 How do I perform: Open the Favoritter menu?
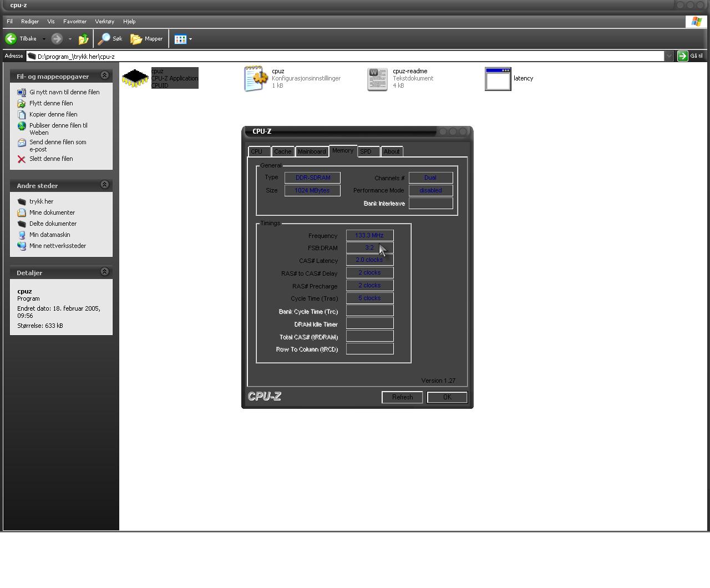coord(75,22)
